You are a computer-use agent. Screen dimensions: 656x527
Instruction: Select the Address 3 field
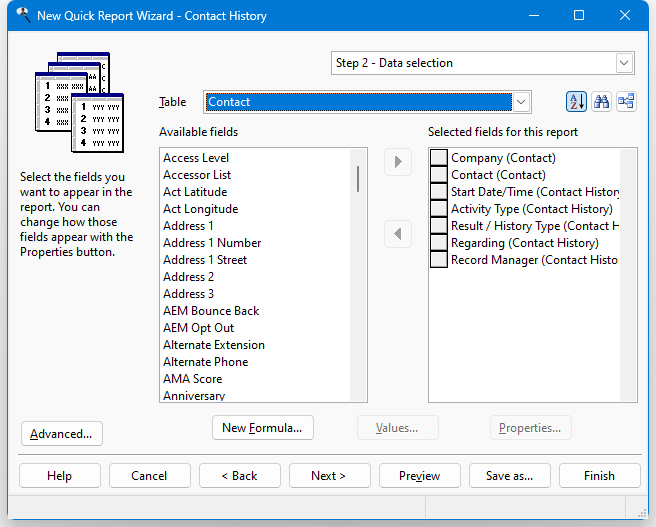(256, 294)
